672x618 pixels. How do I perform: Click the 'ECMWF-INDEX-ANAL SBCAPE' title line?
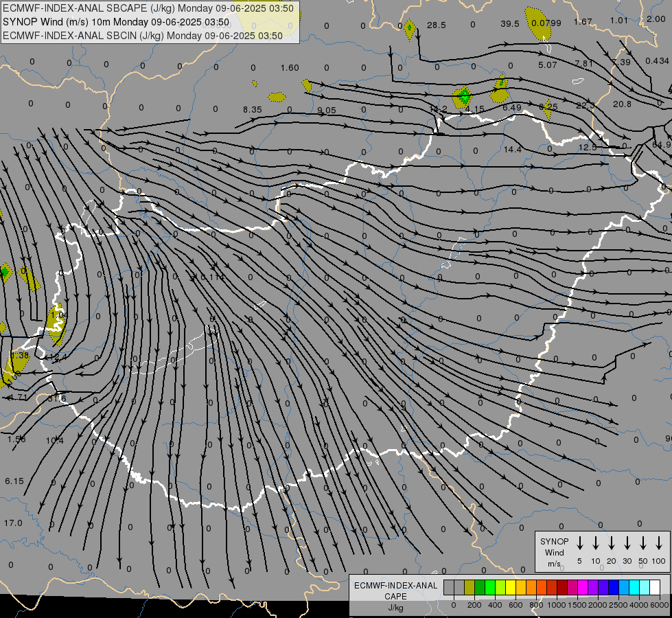(148, 8)
